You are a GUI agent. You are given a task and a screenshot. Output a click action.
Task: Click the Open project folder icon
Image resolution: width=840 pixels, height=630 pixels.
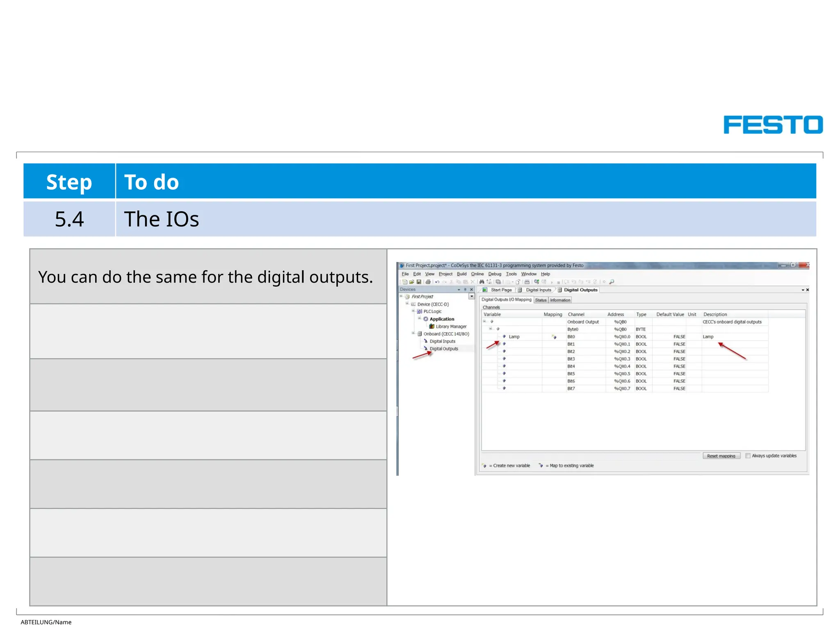pos(412,282)
